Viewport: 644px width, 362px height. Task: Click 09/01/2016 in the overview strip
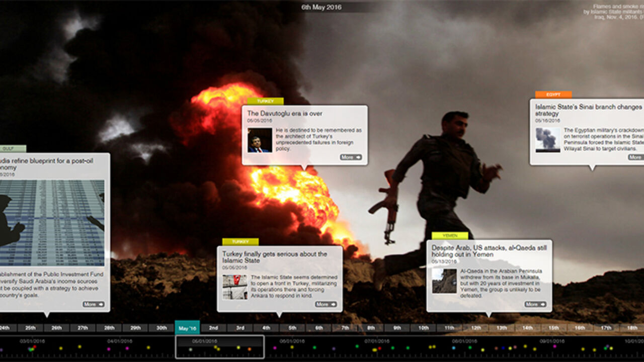click(551, 341)
